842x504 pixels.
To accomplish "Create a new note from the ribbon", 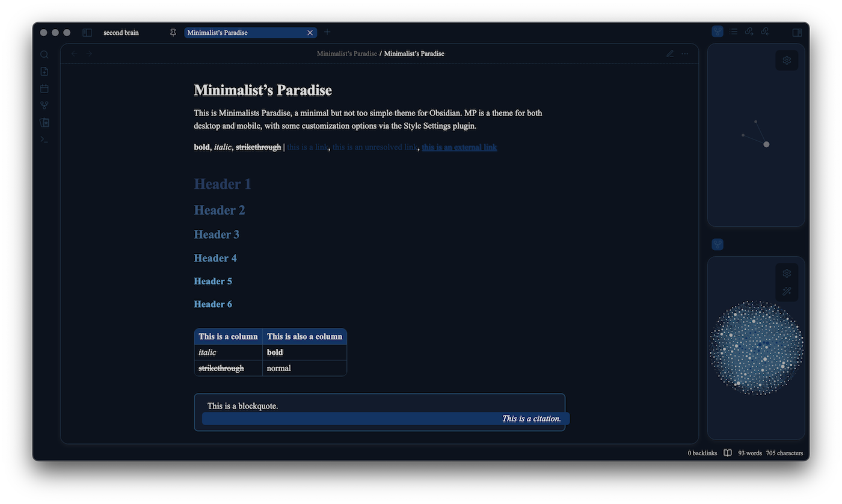I will (x=45, y=72).
